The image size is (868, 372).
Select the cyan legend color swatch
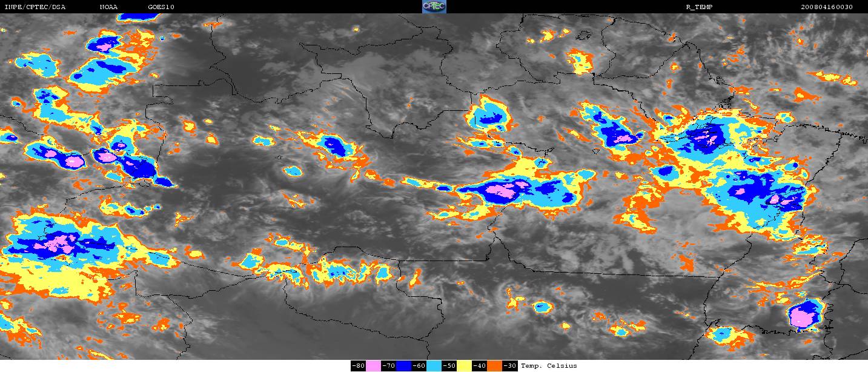click(x=434, y=365)
